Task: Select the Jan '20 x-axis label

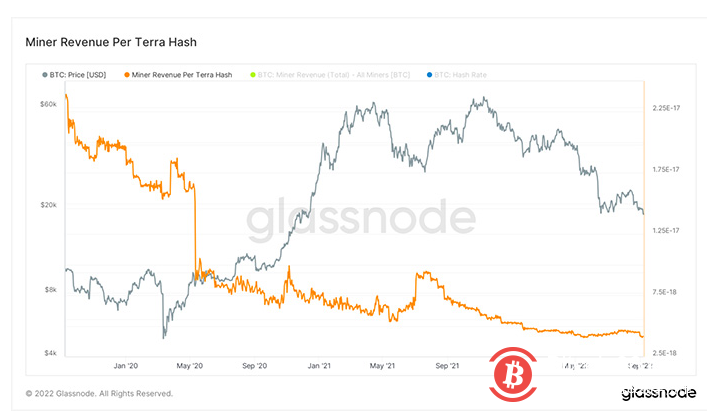Action: pyautogui.click(x=126, y=366)
